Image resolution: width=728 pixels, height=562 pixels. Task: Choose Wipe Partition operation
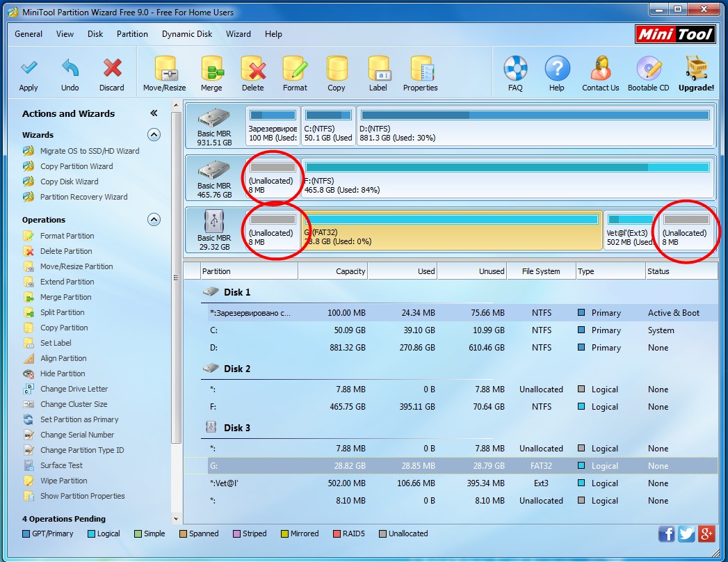(x=55, y=481)
